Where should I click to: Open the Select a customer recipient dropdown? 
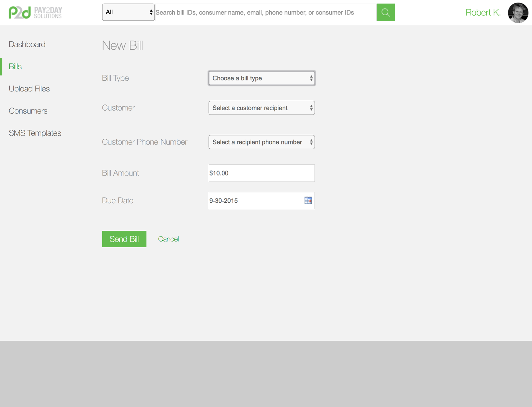tap(262, 108)
